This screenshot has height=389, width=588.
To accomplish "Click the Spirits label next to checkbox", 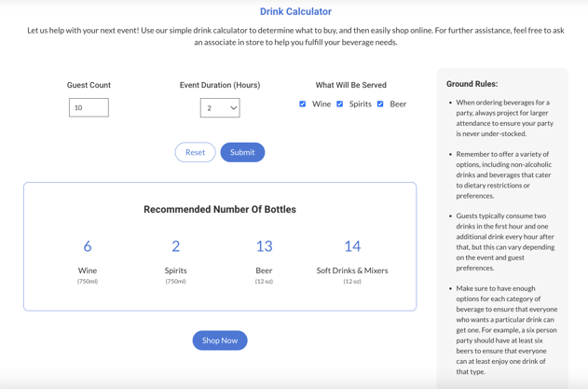I will pos(361,104).
